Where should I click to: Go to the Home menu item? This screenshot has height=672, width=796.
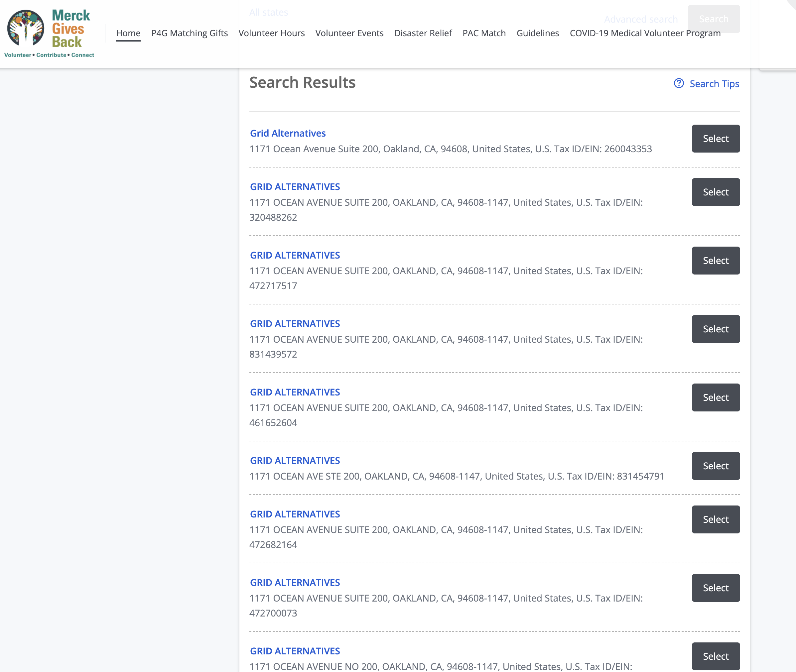pos(128,33)
